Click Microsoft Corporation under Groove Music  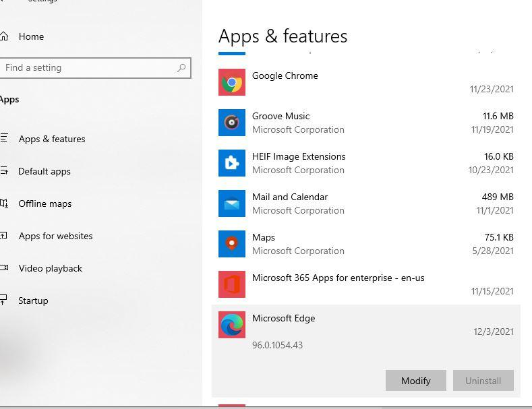click(x=298, y=129)
